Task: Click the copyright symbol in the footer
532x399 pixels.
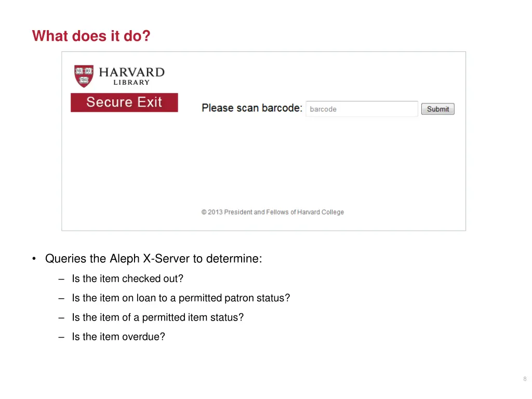Action: pos(204,212)
